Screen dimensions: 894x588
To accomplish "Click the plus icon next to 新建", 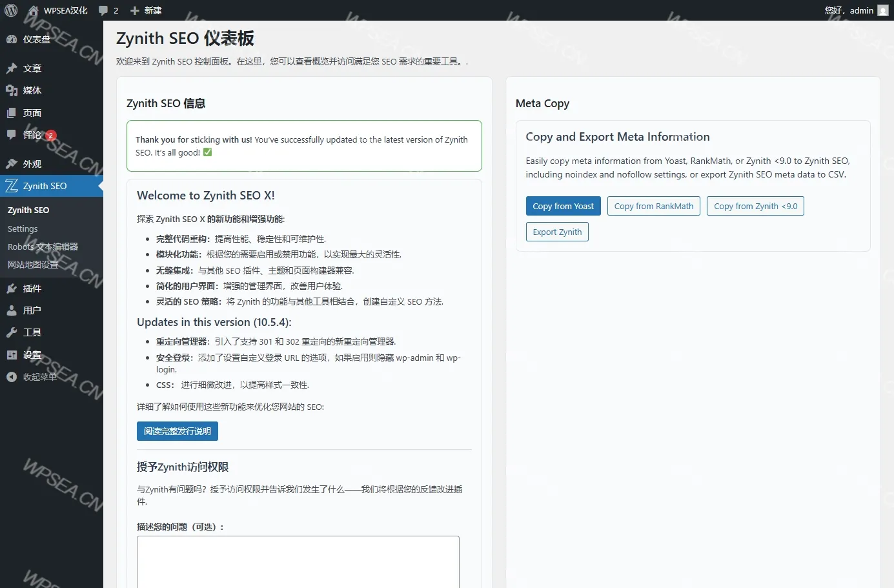I will [x=135, y=10].
